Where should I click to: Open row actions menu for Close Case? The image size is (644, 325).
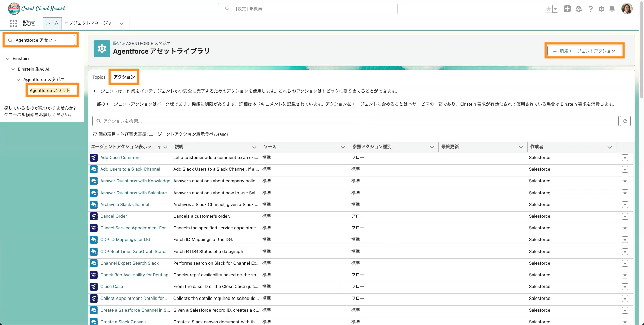tap(625, 287)
